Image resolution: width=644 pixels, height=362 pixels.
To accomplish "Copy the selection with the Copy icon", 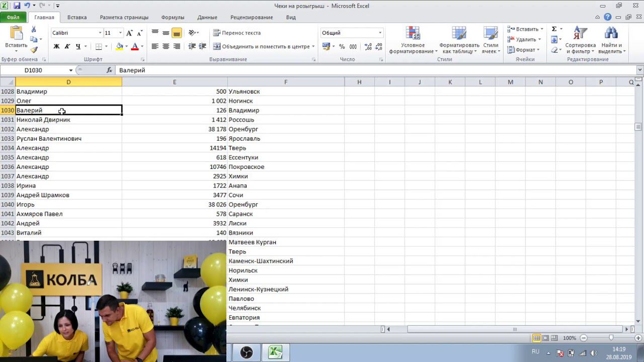I will click(34, 40).
